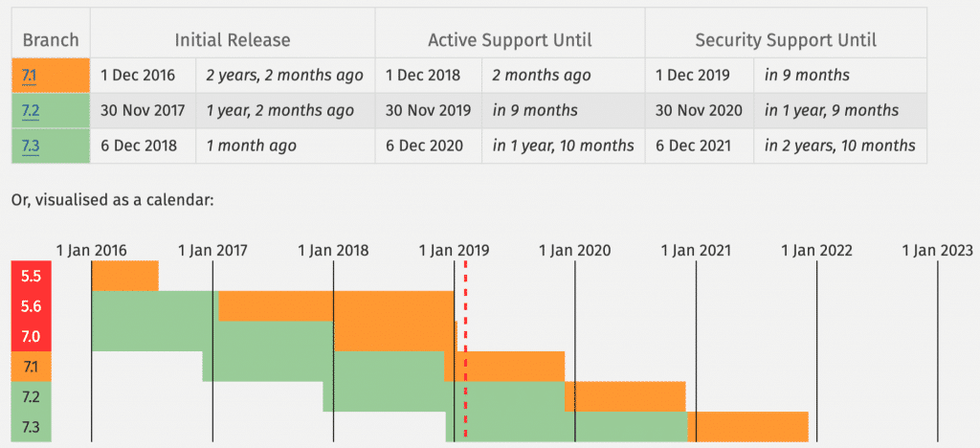Click the Initial Release column header

(233, 40)
